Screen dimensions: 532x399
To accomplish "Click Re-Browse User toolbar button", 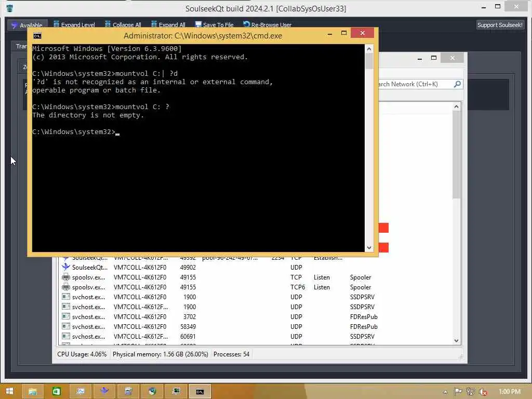I will point(268,25).
